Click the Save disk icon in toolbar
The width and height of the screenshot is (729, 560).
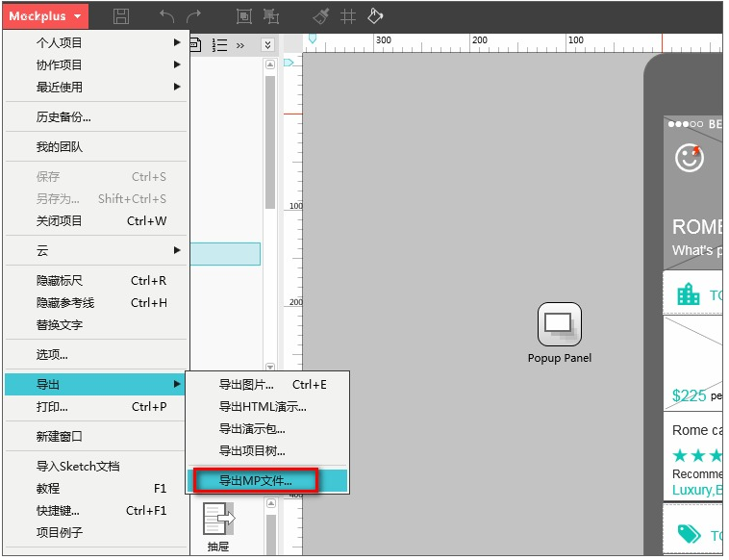pyautogui.click(x=121, y=16)
